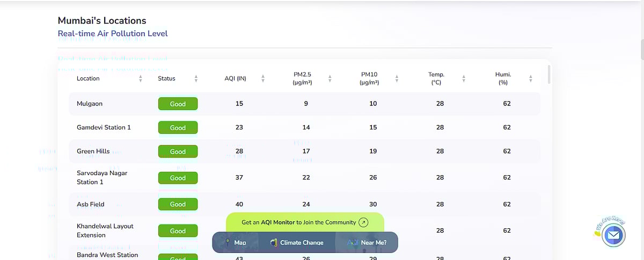Open Sarvodaya Nagar Station 1 location
The image size is (644, 260).
102,177
